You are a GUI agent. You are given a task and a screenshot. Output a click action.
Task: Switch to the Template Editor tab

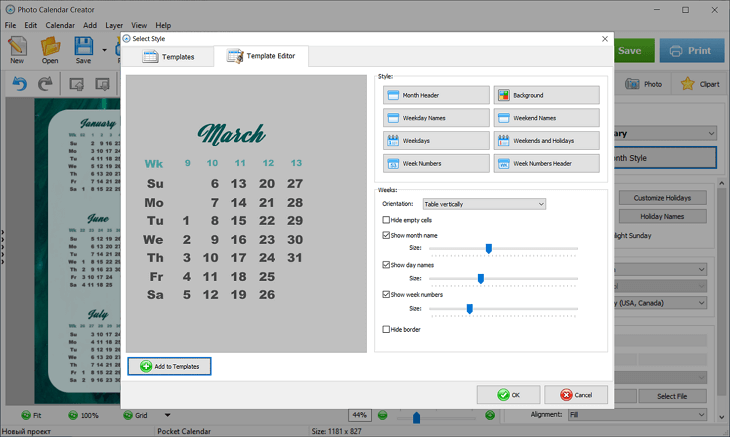pyautogui.click(x=261, y=56)
